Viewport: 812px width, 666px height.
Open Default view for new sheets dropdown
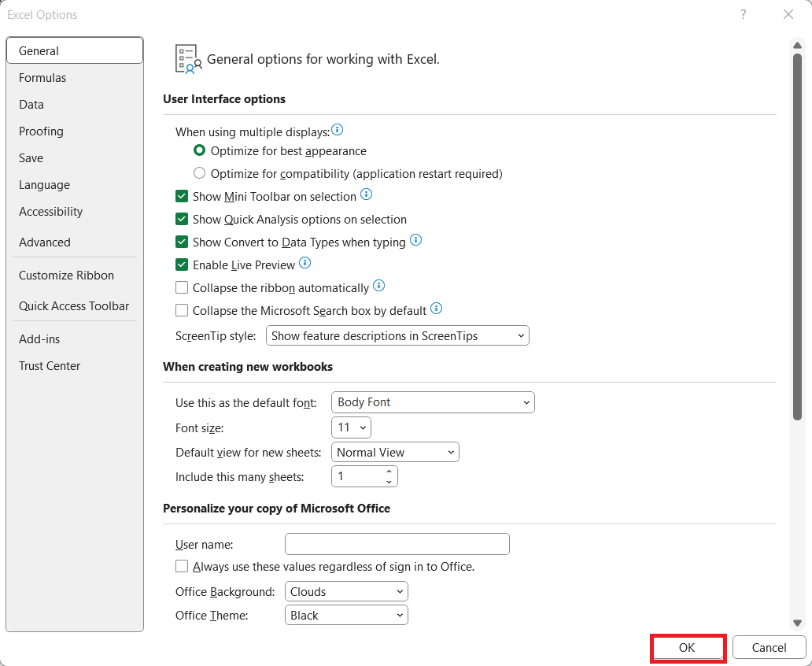coord(395,453)
